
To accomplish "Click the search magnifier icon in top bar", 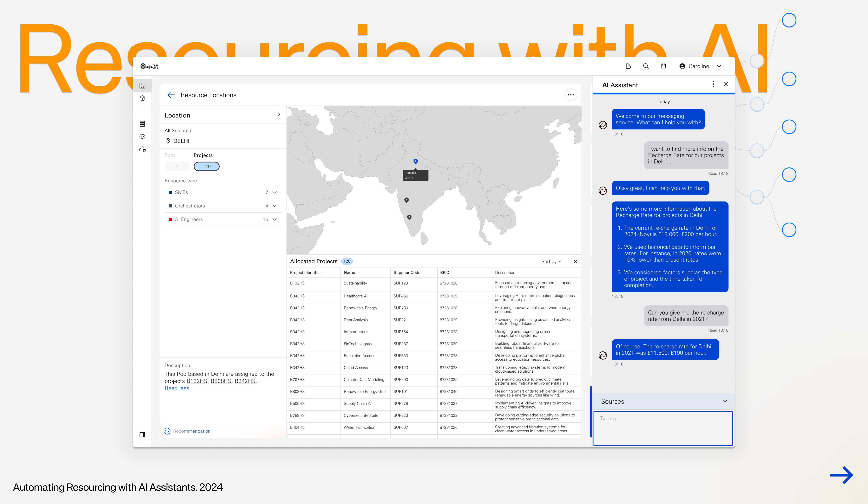I will [645, 66].
